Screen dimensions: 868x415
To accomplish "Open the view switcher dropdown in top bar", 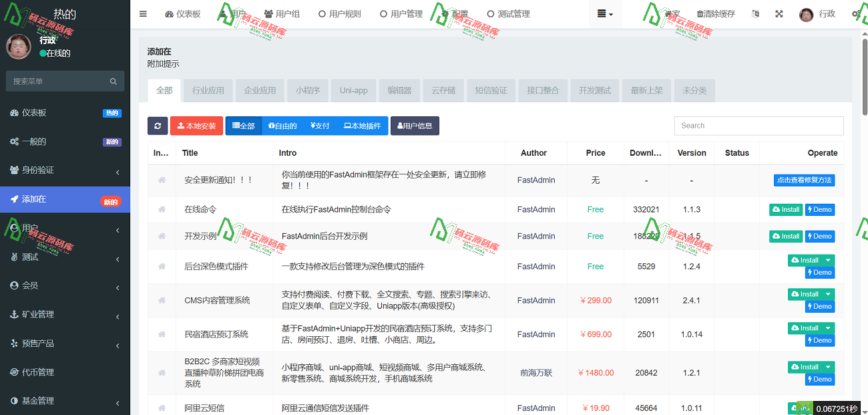I will [x=604, y=13].
